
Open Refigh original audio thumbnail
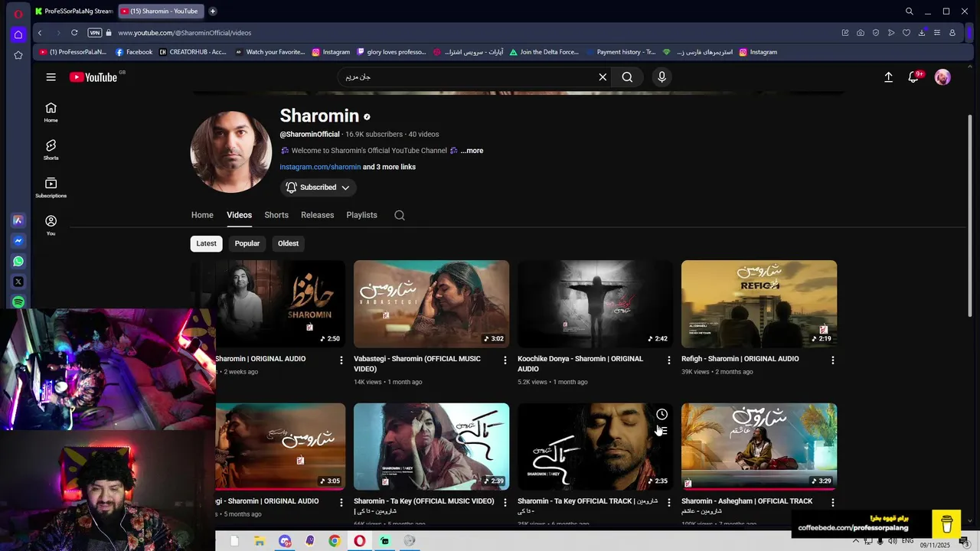point(759,304)
